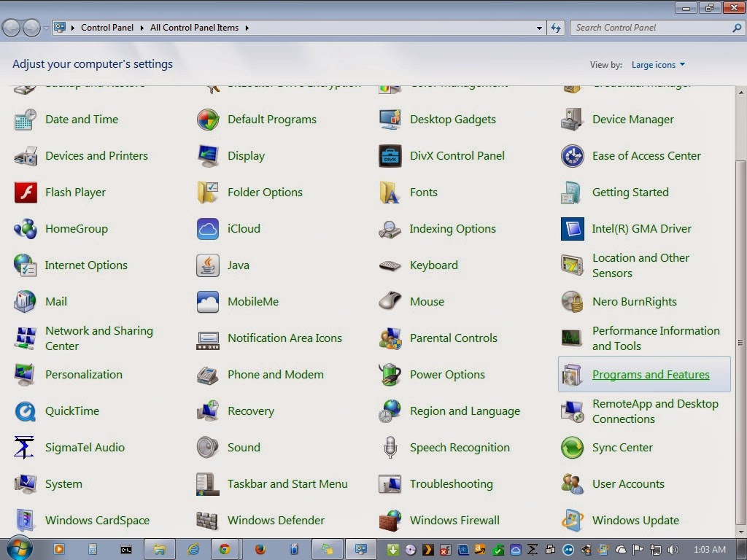This screenshot has height=560, width=747.
Task: Expand the All Control Panel Items breadcrumb arrow
Action: click(247, 28)
